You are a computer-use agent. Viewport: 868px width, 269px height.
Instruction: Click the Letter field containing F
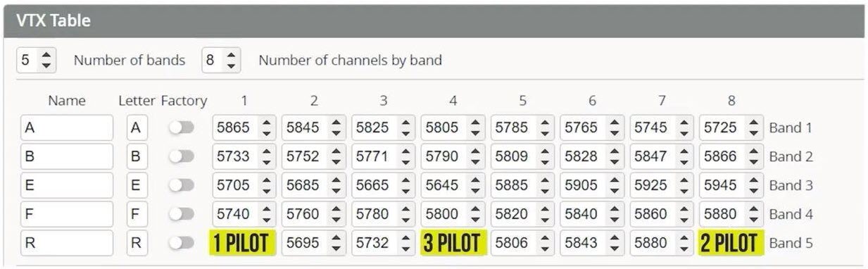pyautogui.click(x=137, y=214)
